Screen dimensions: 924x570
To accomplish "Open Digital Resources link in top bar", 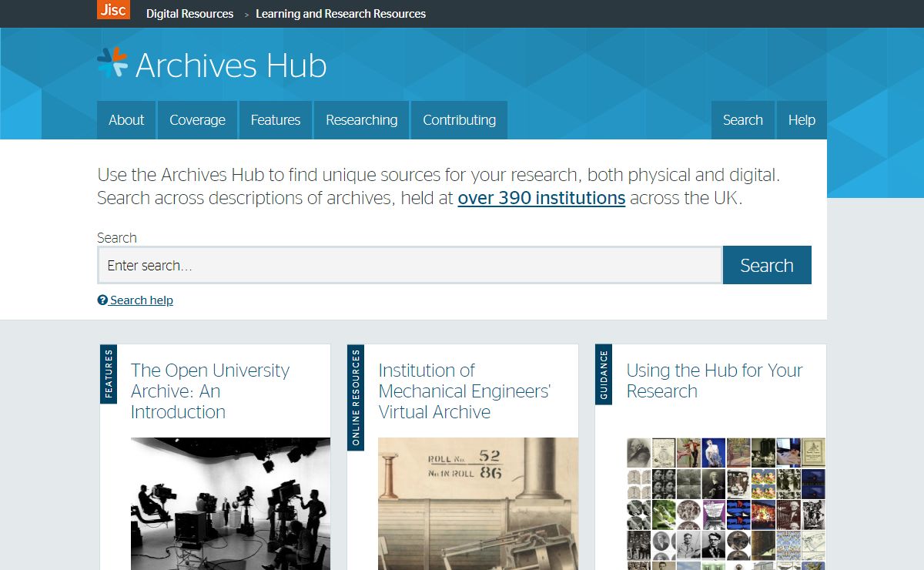I will [189, 14].
